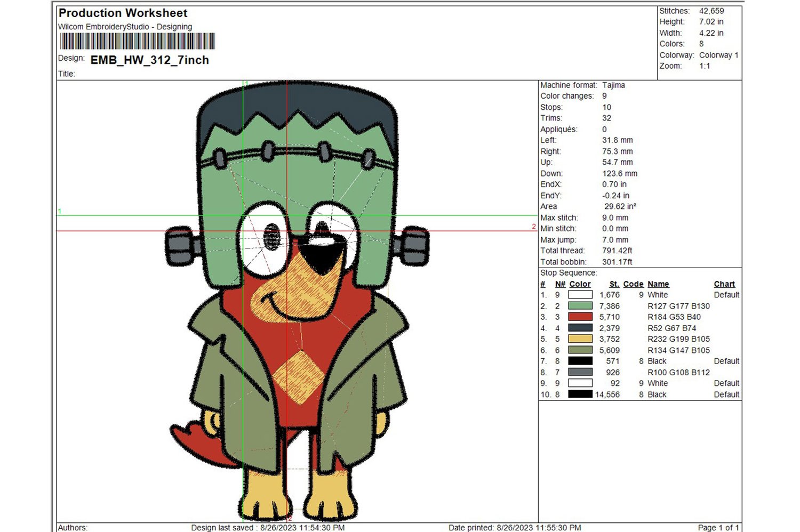Select the max jump value "7.0 mm"
The image size is (800, 532).
(615, 240)
